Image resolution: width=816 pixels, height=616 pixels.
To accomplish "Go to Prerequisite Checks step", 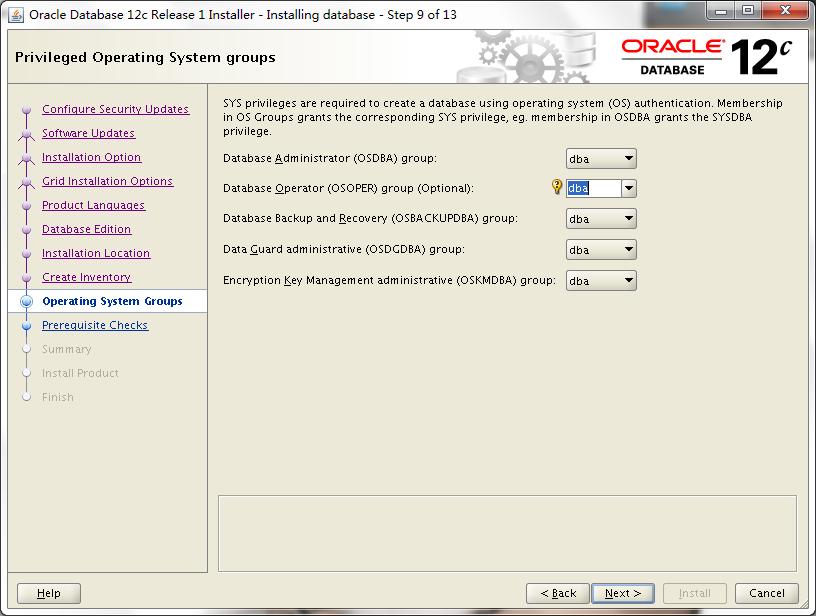I will point(95,325).
